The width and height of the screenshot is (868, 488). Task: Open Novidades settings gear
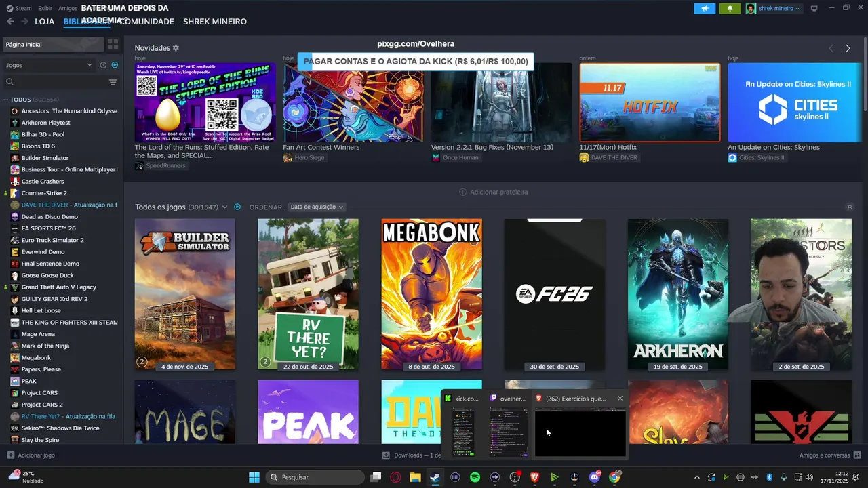point(176,48)
